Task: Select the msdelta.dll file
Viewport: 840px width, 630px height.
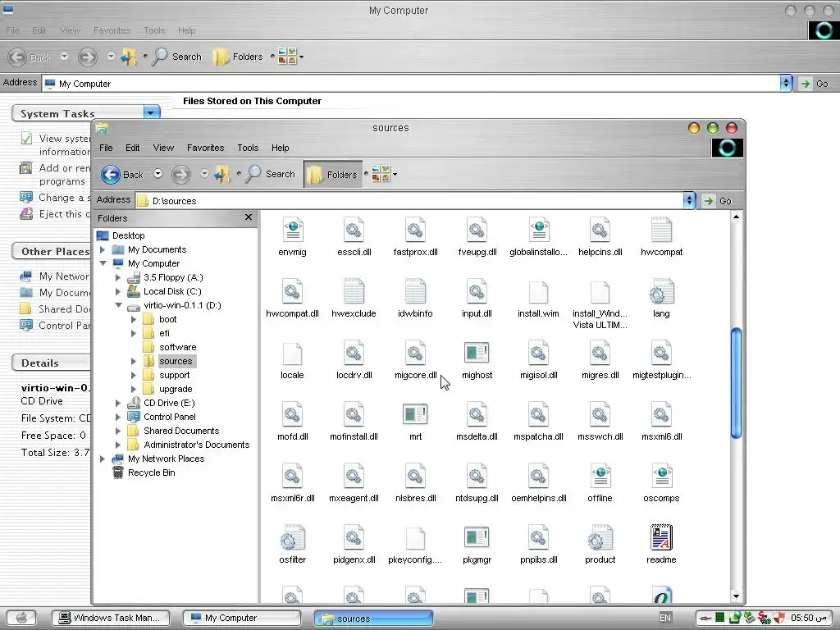Action: [x=477, y=414]
